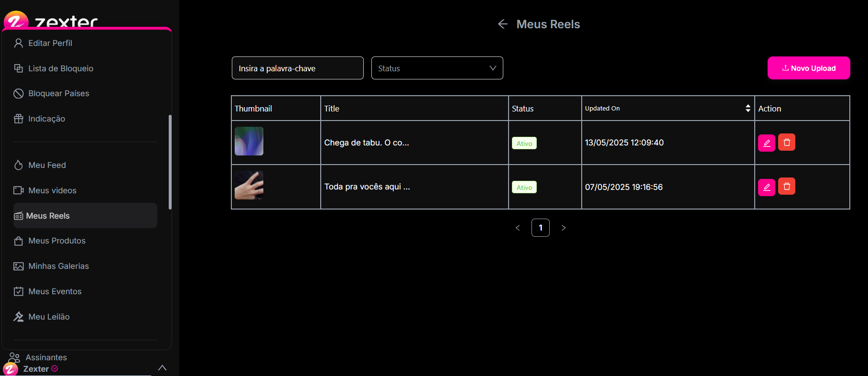Viewport: 868px width, 376px height.
Task: Click the back arrow beside Meus Reels
Action: tap(502, 24)
